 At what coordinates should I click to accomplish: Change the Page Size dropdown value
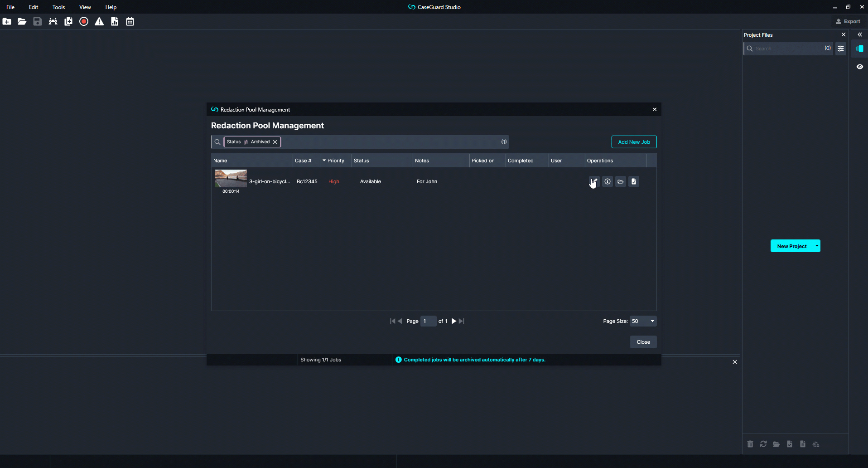[x=643, y=321]
